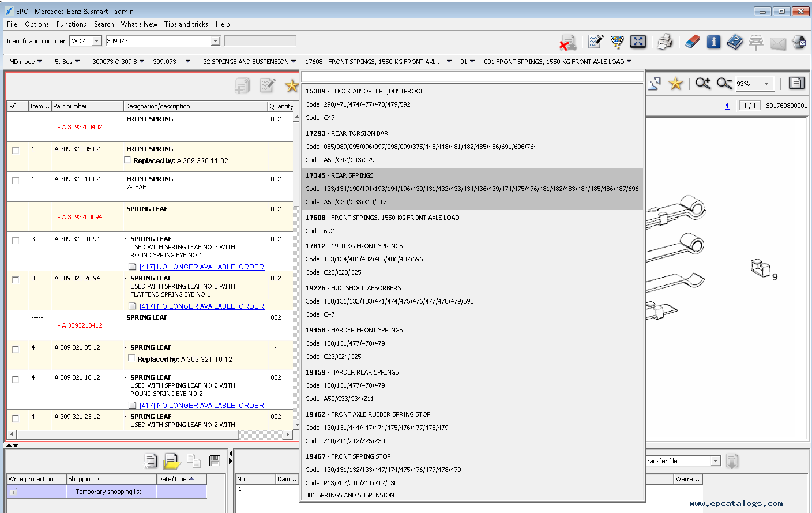This screenshot has height=513, width=812.
Task: Zoom out on the parts diagram
Action: [x=724, y=84]
